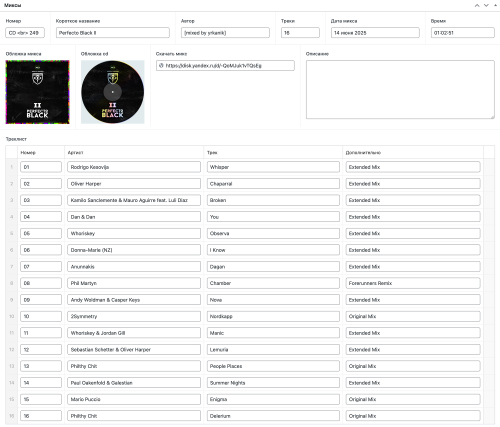The width and height of the screenshot is (500, 427).
Task: Edit track field 'Summer Nights'
Action: point(273,383)
